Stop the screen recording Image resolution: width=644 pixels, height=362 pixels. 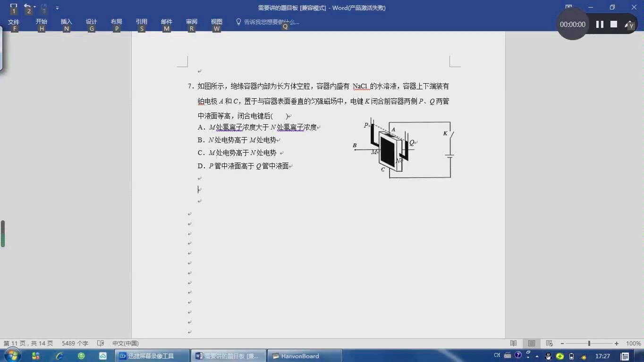click(615, 24)
